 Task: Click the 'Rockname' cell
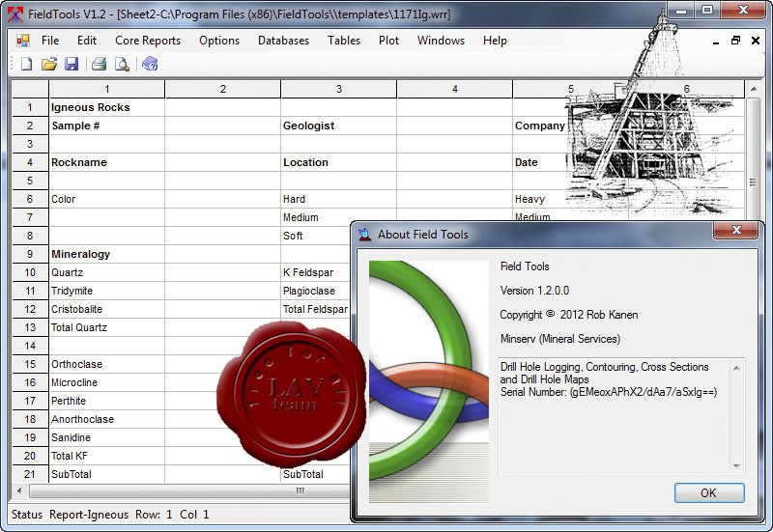tap(107, 162)
